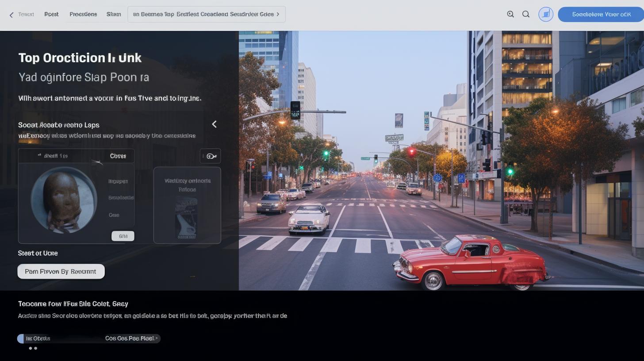The image size is (644, 361).
Task: Click the key icon button above the card
Action: [211, 156]
